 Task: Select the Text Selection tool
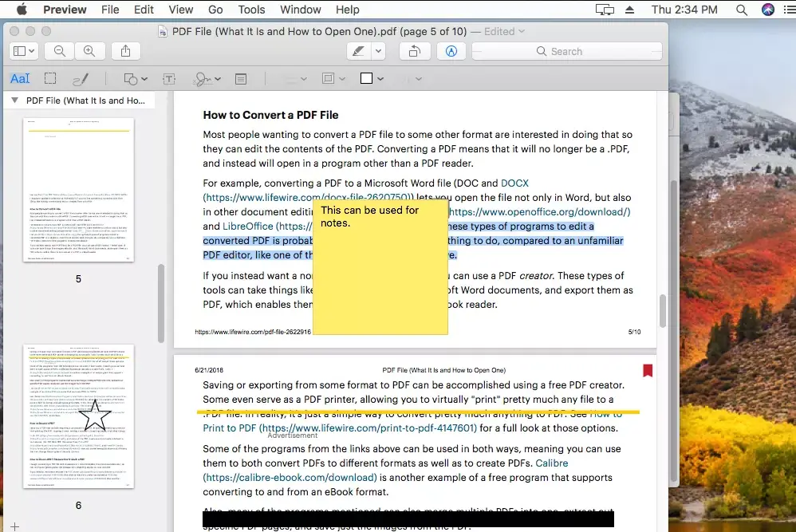point(20,79)
